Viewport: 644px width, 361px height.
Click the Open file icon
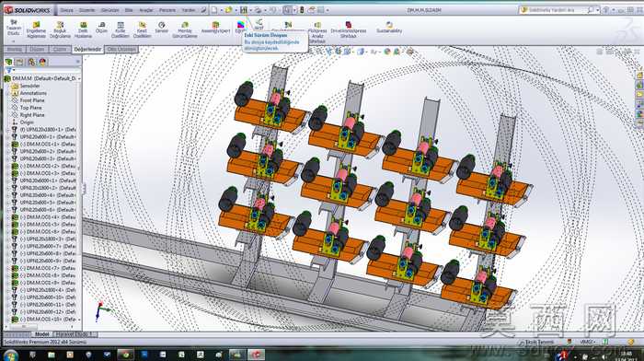(228, 10)
